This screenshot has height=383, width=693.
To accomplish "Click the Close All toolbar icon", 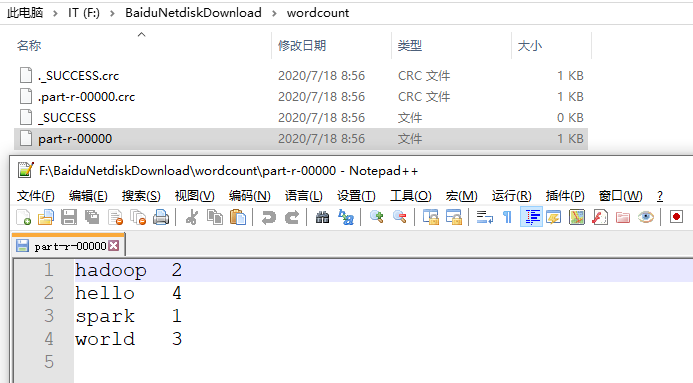I will tap(138, 217).
